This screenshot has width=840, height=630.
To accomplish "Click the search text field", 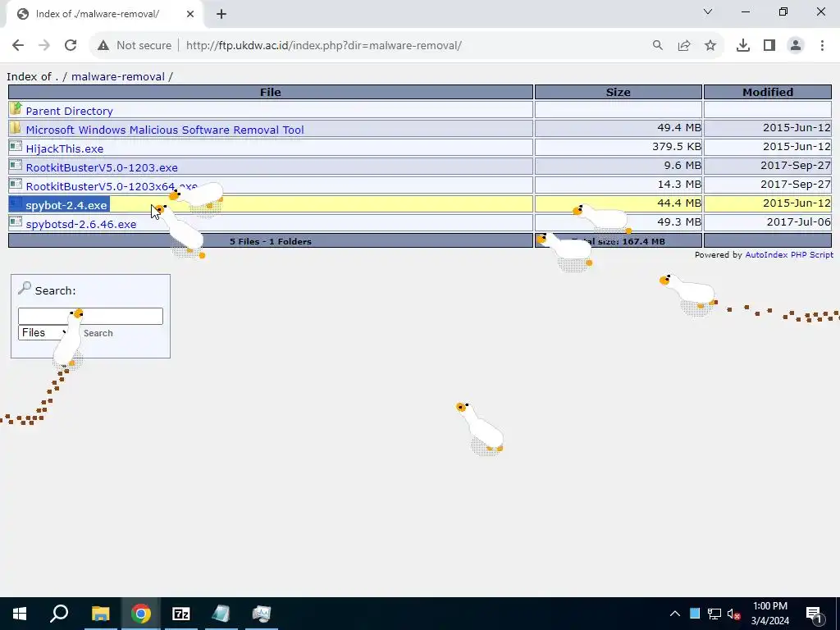I will point(90,316).
